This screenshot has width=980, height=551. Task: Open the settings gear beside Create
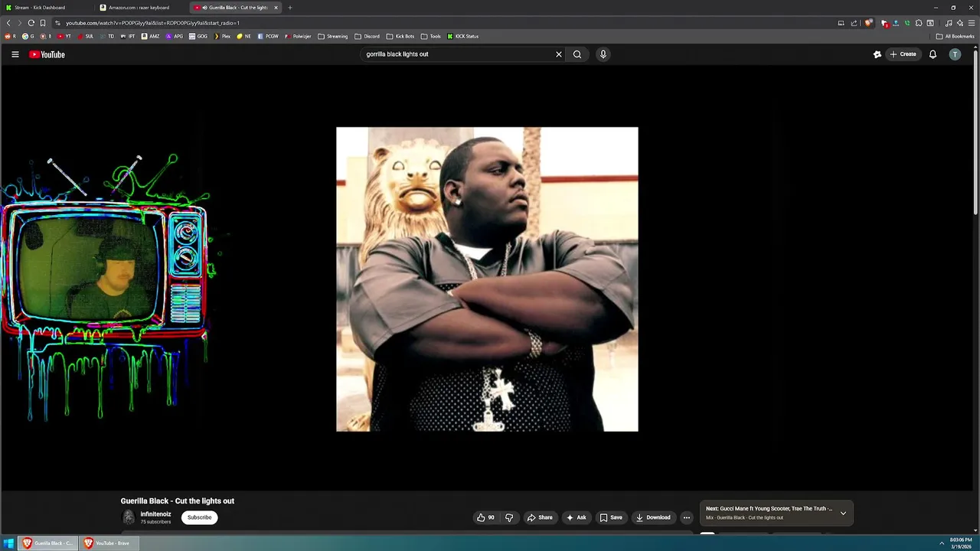pos(877,54)
